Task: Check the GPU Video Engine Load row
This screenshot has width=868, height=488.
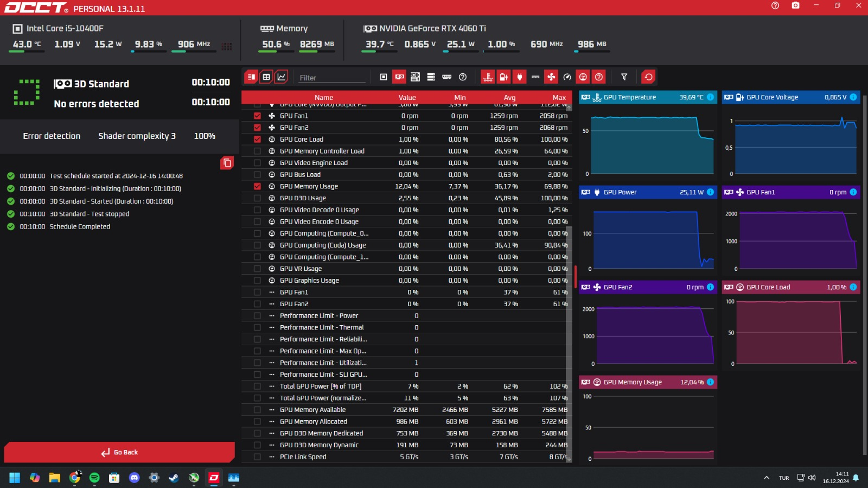Action: 257,163
